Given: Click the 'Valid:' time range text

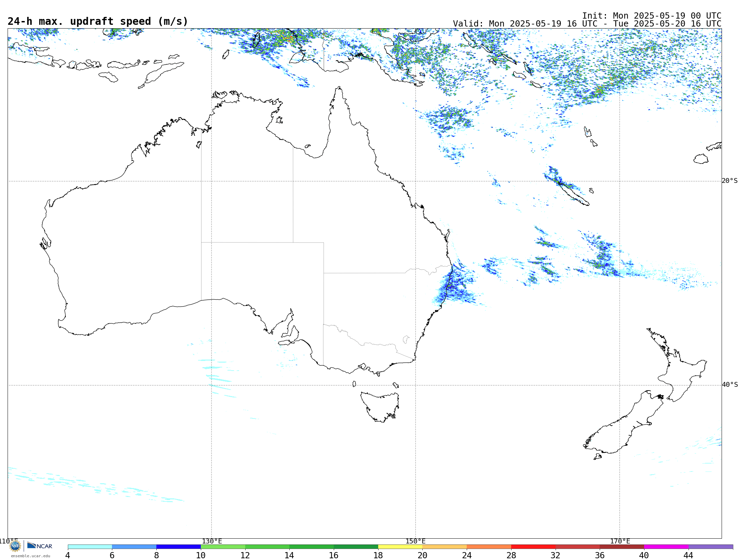Looking at the screenshot, I should (x=587, y=24).
